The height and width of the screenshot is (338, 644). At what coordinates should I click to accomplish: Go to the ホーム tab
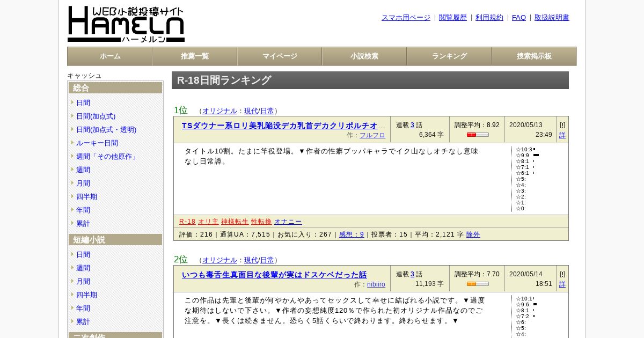tap(110, 56)
